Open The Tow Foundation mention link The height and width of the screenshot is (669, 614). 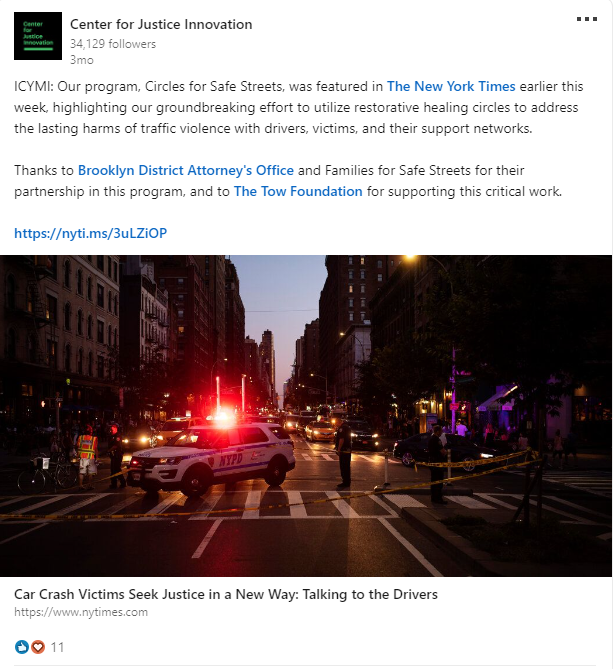298,191
